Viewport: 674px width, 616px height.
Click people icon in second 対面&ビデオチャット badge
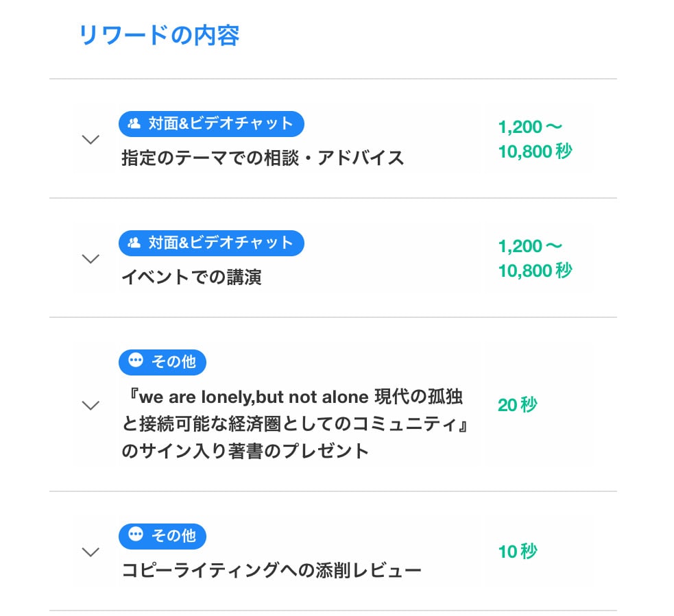[x=134, y=243]
